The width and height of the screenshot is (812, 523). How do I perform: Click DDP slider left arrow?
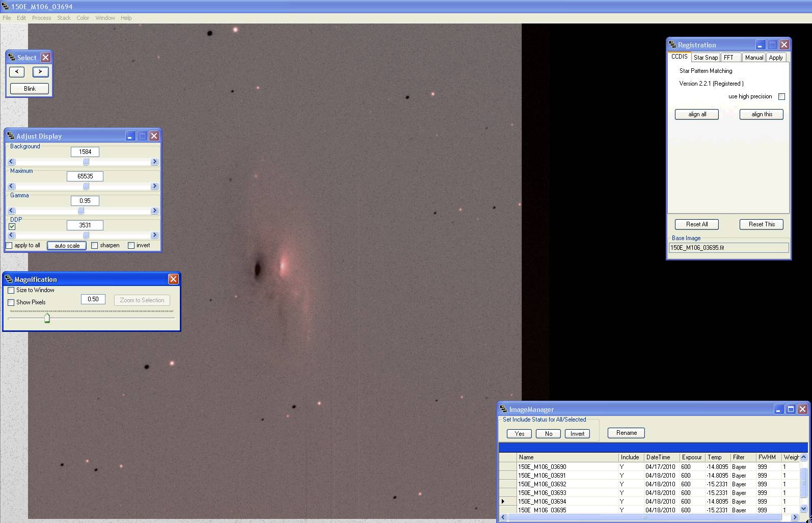coord(11,236)
